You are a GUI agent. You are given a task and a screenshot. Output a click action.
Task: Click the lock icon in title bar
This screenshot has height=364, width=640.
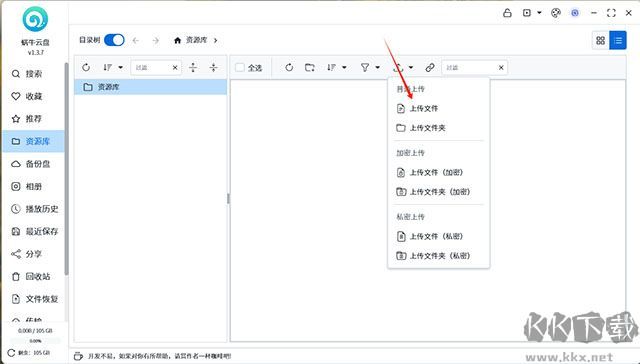[507, 13]
